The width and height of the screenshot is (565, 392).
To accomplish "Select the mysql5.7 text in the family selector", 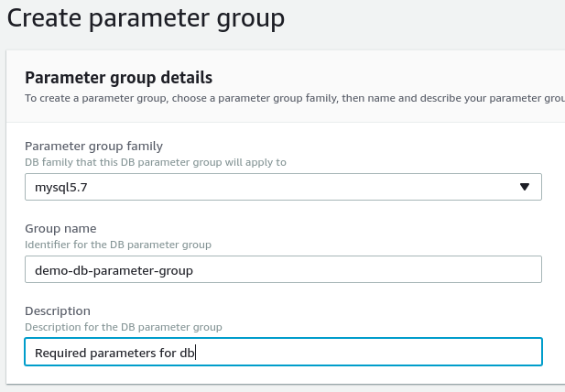I will pyautogui.click(x=60, y=187).
